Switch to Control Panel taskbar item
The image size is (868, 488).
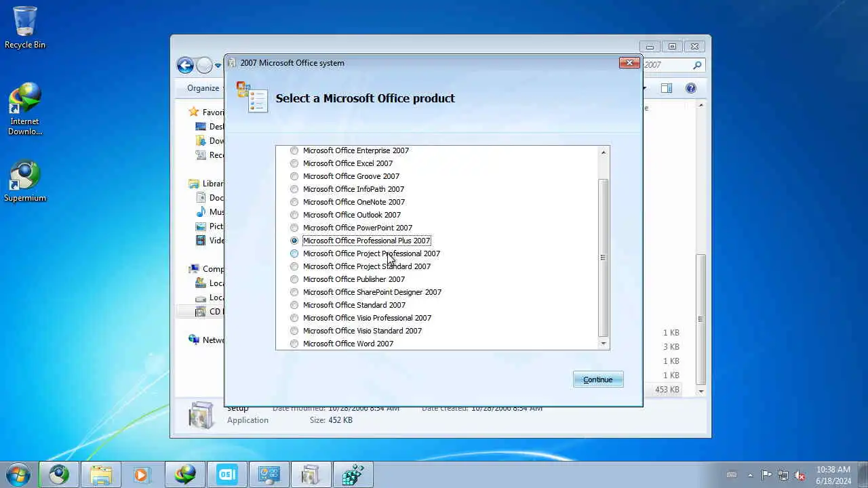coord(269,475)
